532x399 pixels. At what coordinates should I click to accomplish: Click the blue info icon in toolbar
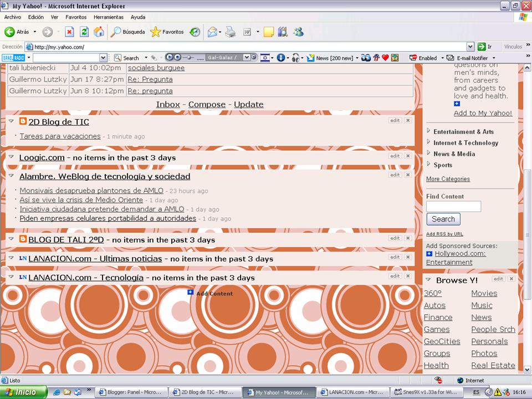point(280,58)
